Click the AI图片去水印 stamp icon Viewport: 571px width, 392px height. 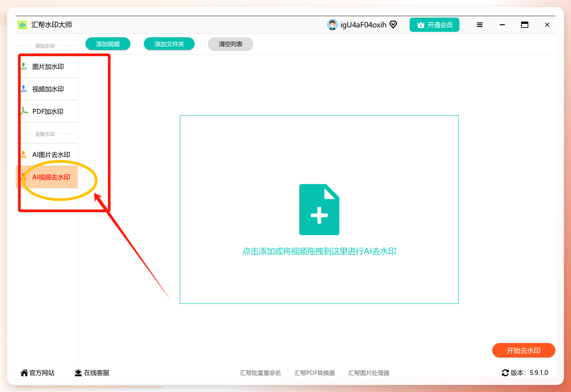tap(24, 155)
